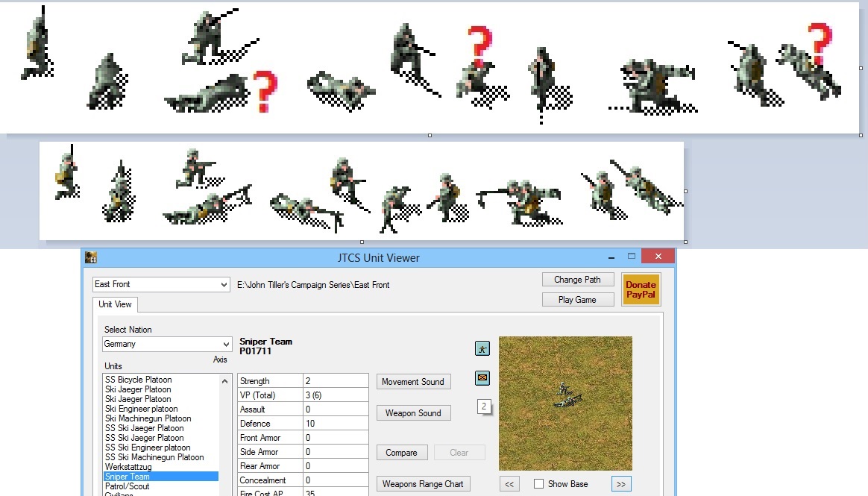The image size is (868, 496).
Task: Tick the Show Base checkbox
Action: coord(538,484)
